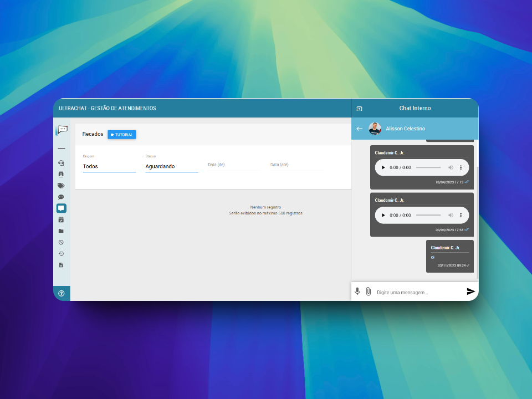Image resolution: width=532 pixels, height=399 pixels.
Task: Open options menu on first audio message
Action: pyautogui.click(x=461, y=167)
